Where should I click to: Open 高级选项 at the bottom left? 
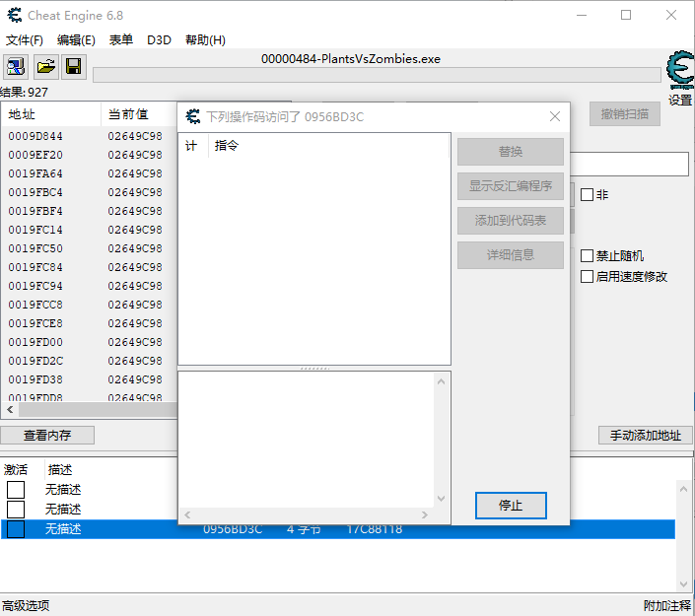[26, 605]
